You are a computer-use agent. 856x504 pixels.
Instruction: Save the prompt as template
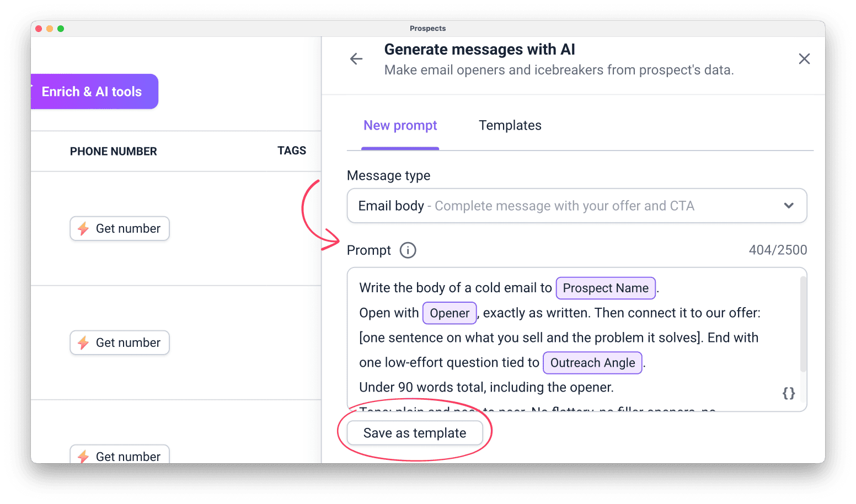click(415, 433)
